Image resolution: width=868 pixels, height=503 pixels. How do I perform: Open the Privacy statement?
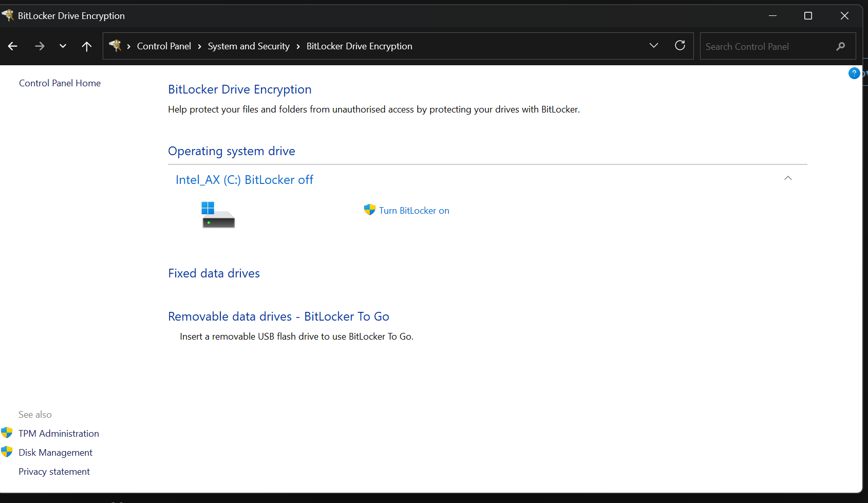pos(54,471)
